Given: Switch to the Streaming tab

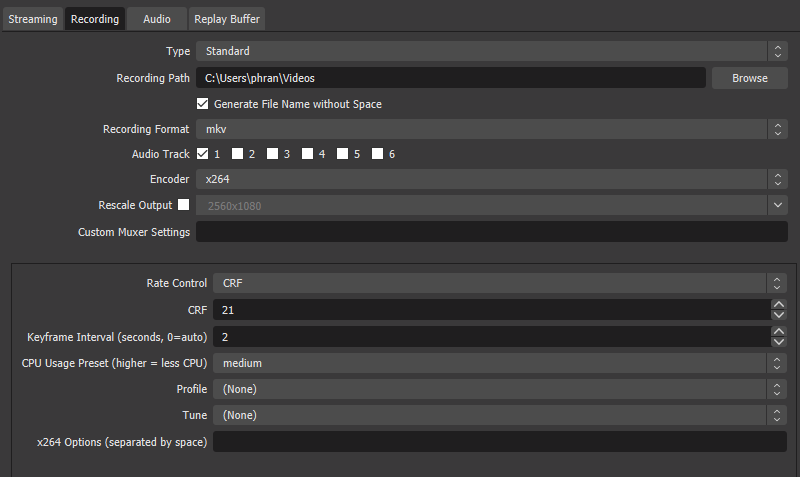Looking at the screenshot, I should (x=33, y=19).
